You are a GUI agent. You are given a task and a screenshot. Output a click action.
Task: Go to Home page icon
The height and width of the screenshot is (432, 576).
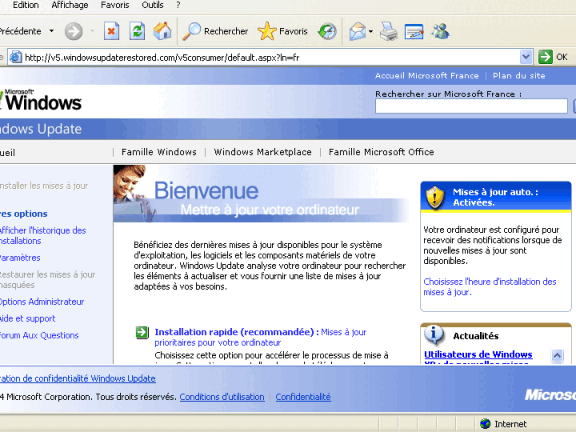pyautogui.click(x=162, y=31)
